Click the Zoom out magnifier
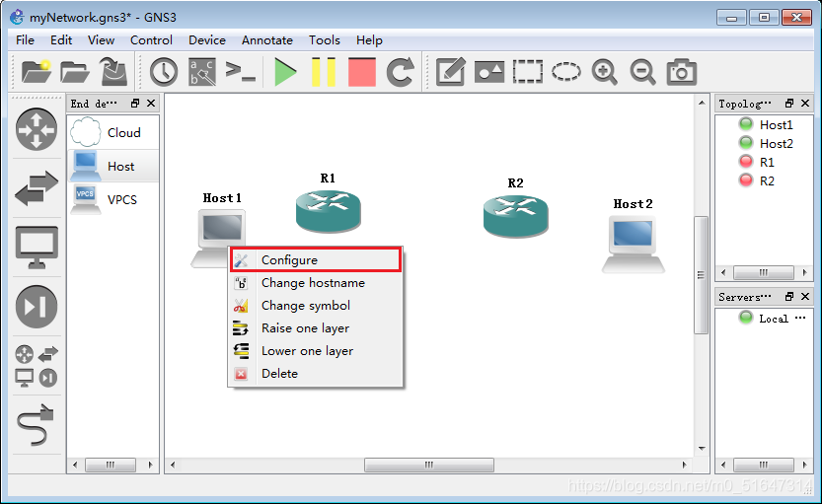Viewport: 822px width, 504px height. click(x=642, y=72)
